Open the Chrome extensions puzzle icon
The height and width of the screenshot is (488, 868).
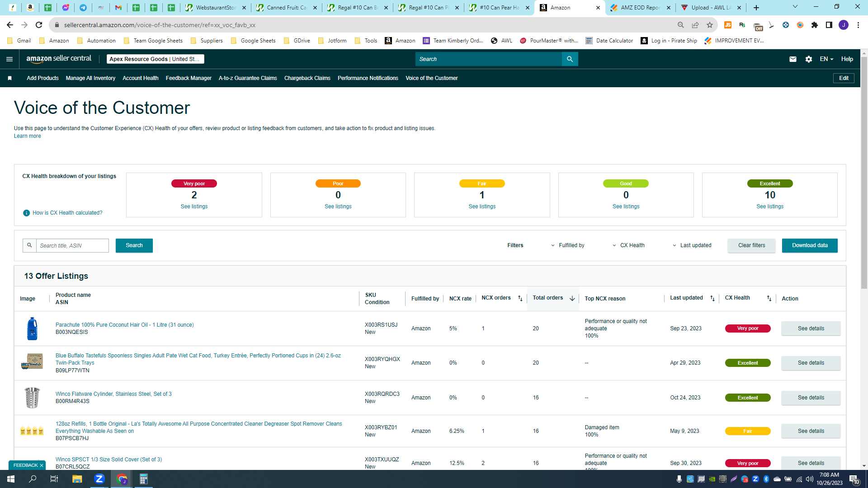coord(815,25)
